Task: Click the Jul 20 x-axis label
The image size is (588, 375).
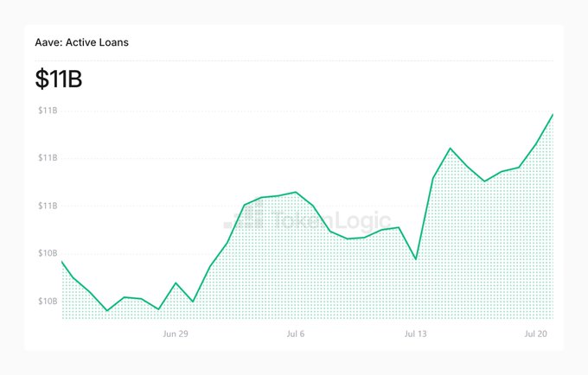Action: pyautogui.click(x=535, y=334)
